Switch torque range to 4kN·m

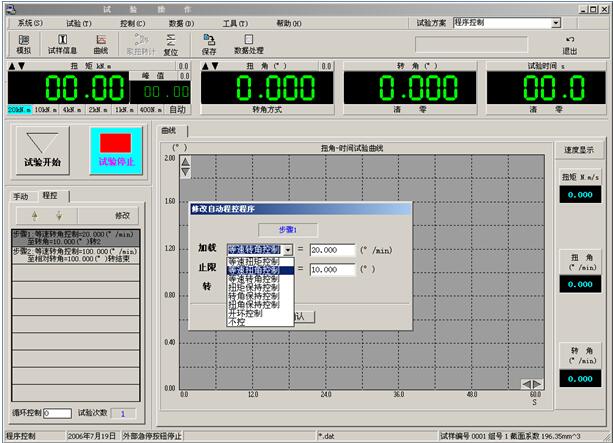tap(71, 109)
